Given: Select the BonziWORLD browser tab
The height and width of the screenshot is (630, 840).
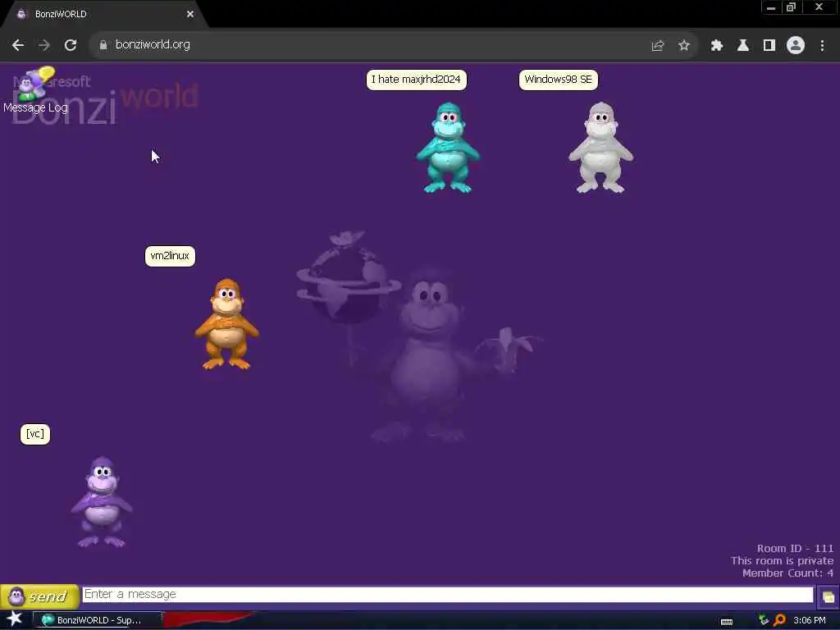Looking at the screenshot, I should [x=104, y=15].
